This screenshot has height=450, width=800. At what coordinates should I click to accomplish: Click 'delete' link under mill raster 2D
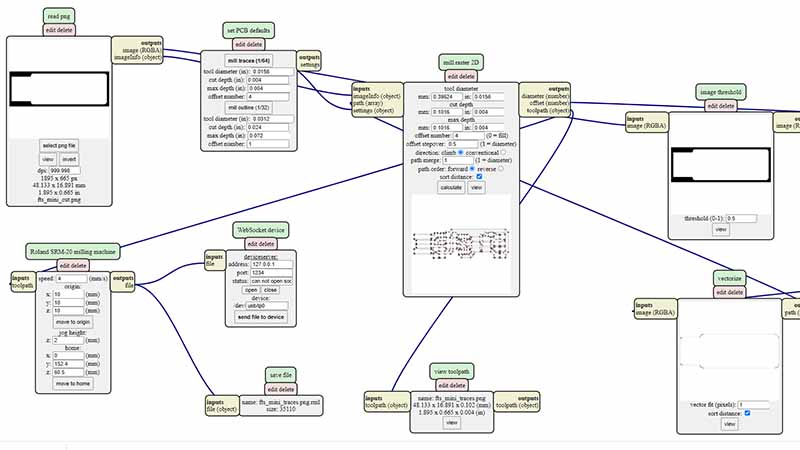(467, 77)
